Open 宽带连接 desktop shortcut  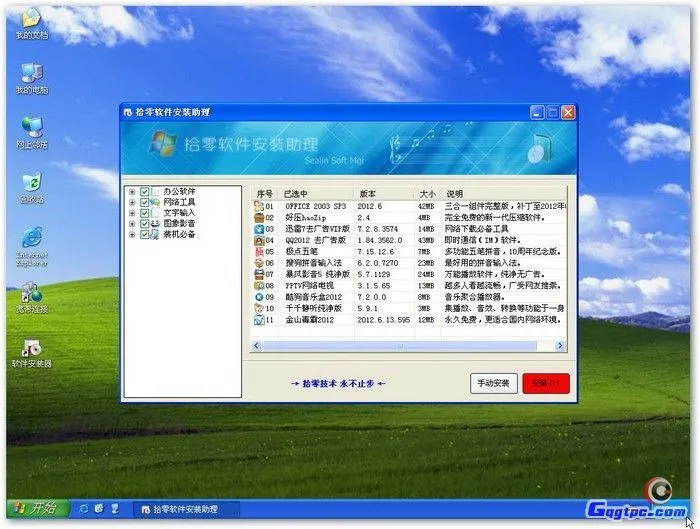[32, 294]
